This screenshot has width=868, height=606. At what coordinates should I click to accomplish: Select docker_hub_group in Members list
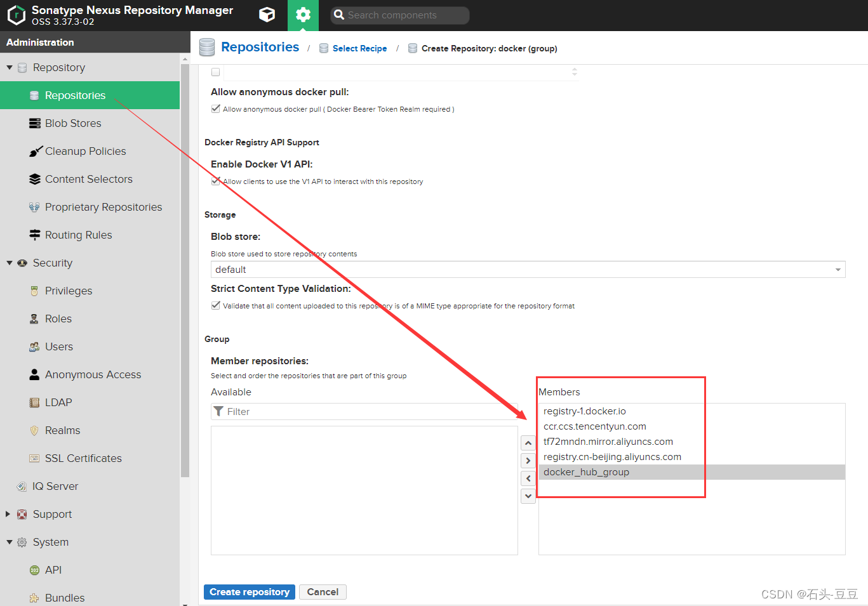click(691, 472)
